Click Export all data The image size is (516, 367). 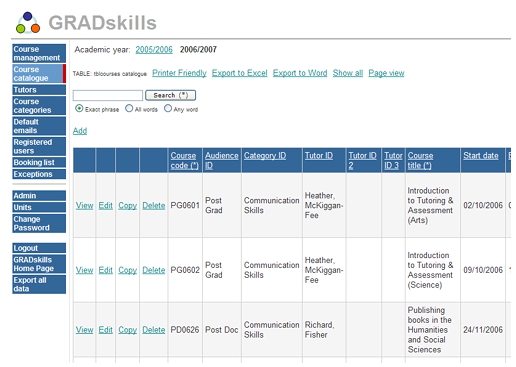click(x=39, y=284)
